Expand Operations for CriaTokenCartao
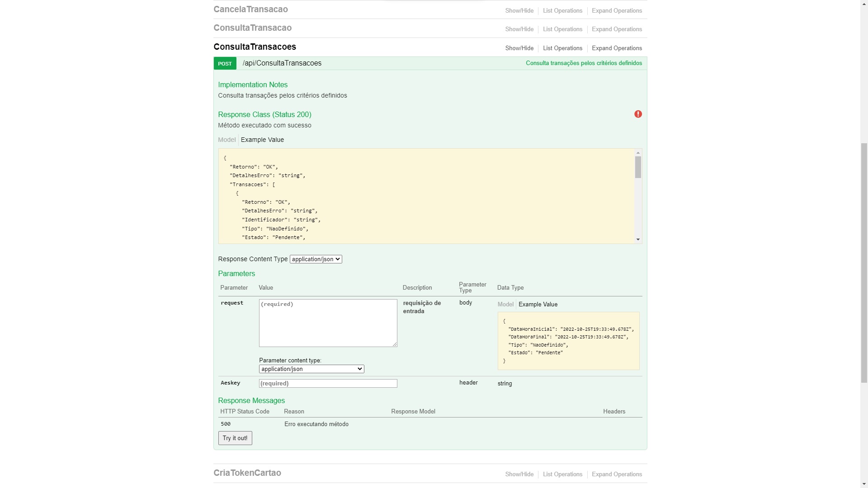 pos(617,474)
